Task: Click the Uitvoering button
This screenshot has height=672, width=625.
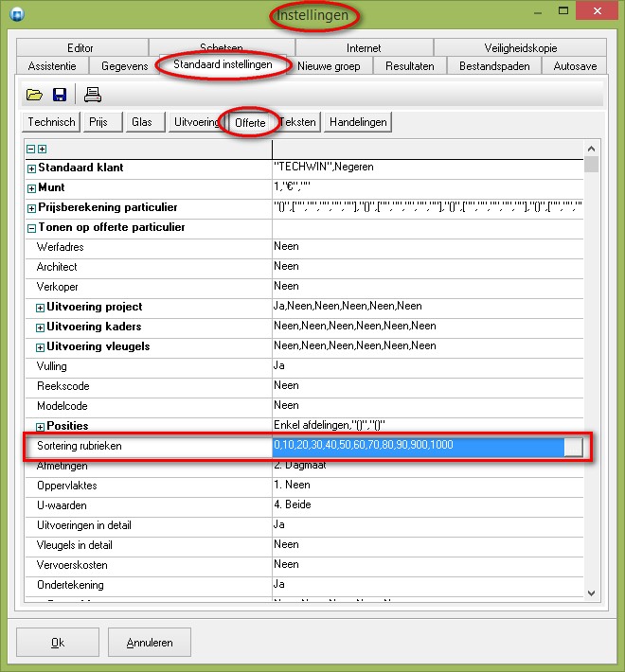Action: coord(196,122)
